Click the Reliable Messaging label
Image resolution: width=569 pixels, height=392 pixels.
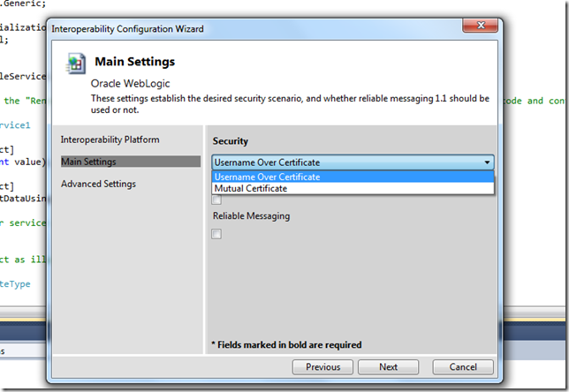252,216
